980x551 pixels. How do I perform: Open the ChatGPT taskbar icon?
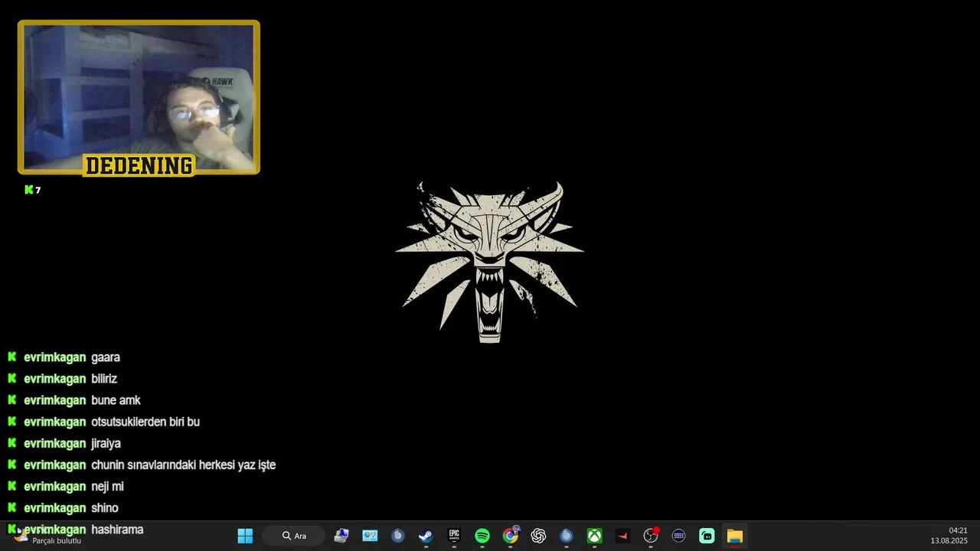point(538,536)
